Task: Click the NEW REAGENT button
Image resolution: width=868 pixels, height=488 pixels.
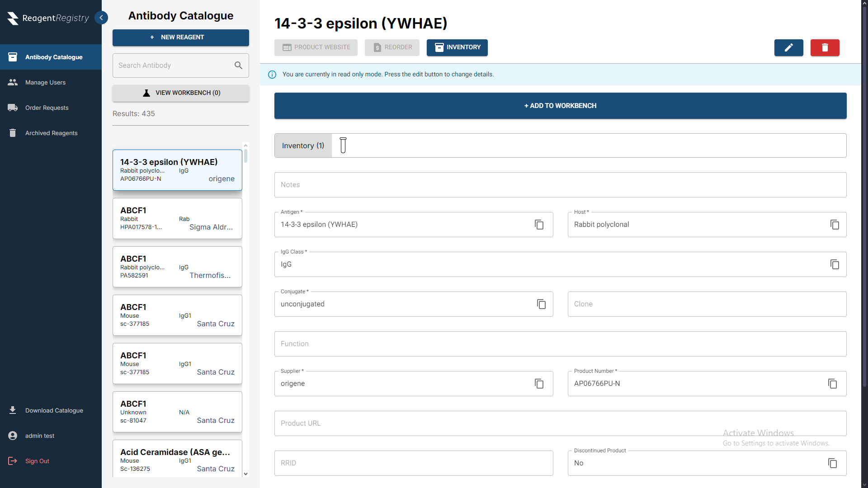Action: [x=181, y=38]
